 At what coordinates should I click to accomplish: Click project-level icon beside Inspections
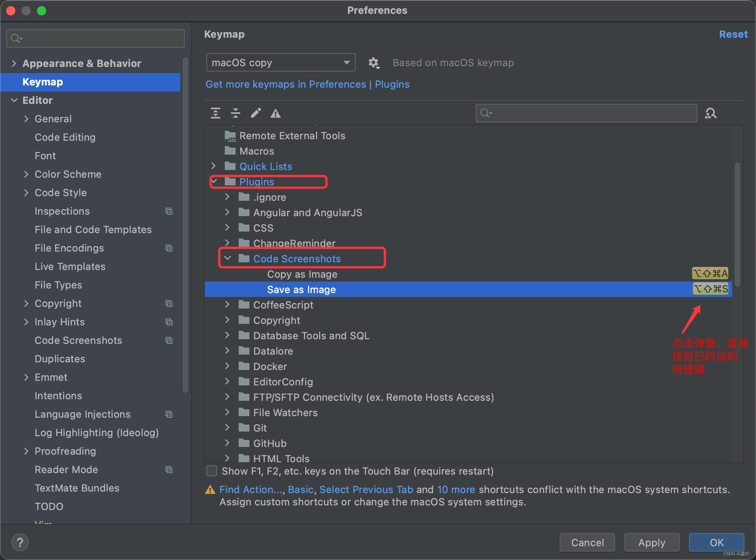(169, 211)
